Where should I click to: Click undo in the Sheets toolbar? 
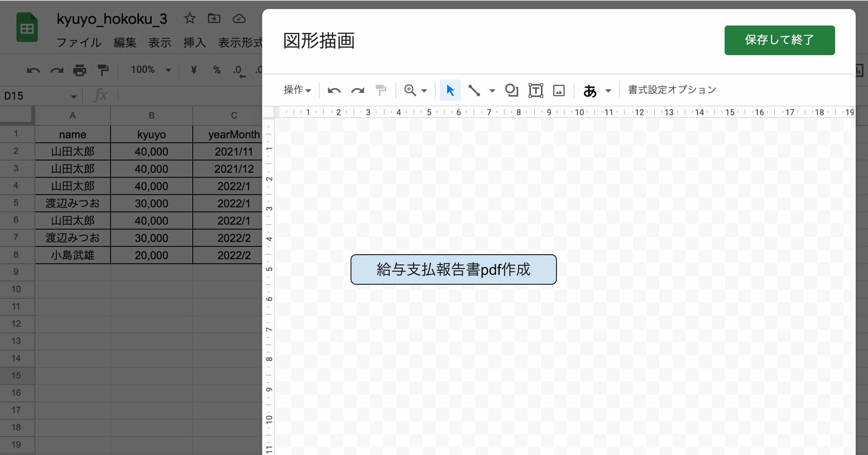pos(33,70)
